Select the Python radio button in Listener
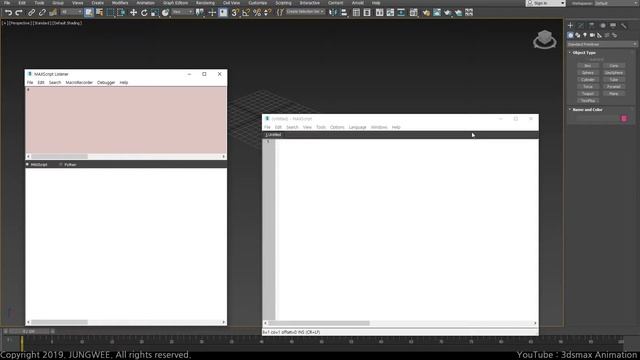The height and width of the screenshot is (360, 640). [68, 164]
